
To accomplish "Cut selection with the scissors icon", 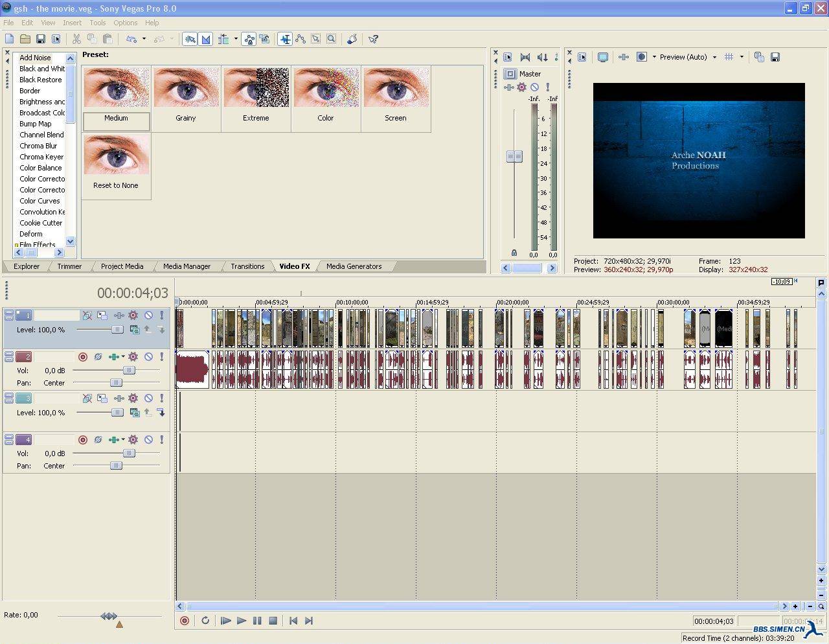I will [x=76, y=39].
